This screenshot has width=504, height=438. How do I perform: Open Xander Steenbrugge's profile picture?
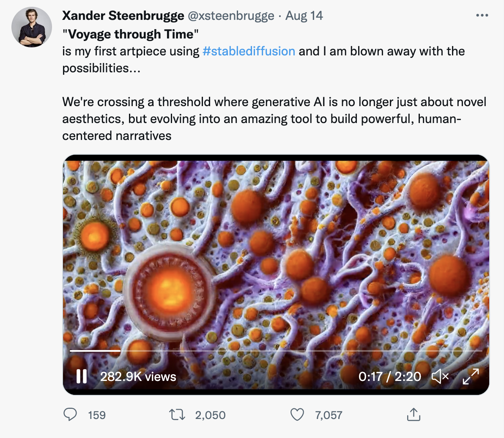tap(32, 27)
